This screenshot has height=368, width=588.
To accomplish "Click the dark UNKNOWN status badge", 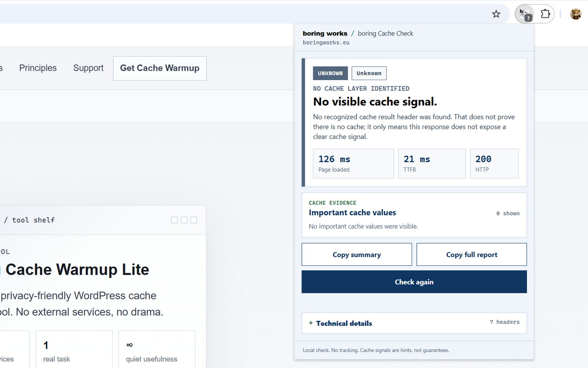I will tap(330, 73).
